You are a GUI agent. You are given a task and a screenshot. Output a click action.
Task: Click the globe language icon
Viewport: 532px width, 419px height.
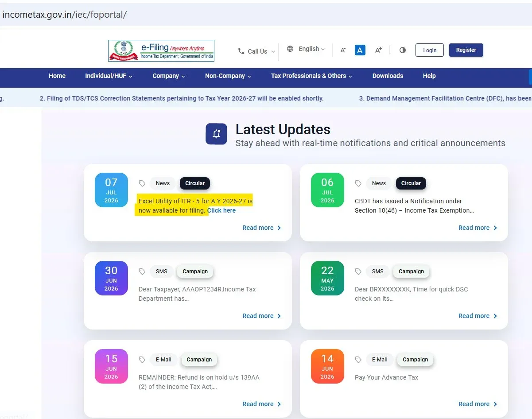pyautogui.click(x=290, y=49)
